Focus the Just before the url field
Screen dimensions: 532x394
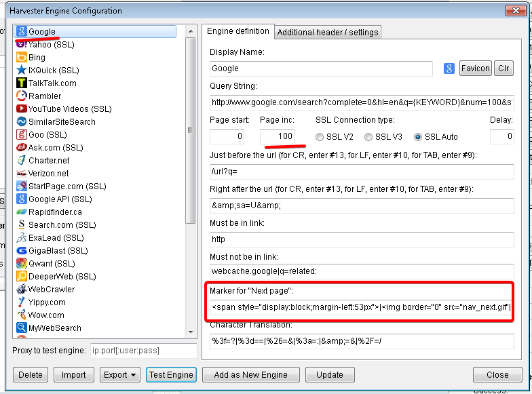[362, 172]
